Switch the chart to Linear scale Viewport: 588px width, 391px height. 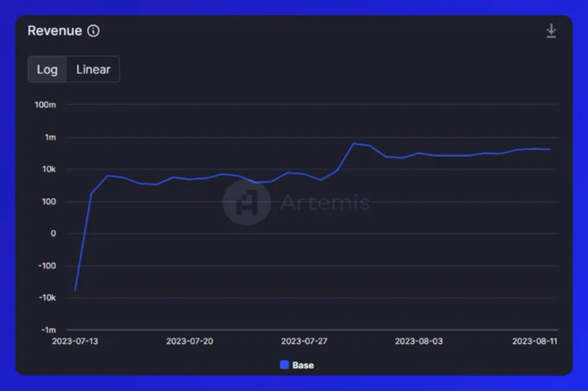pos(93,69)
